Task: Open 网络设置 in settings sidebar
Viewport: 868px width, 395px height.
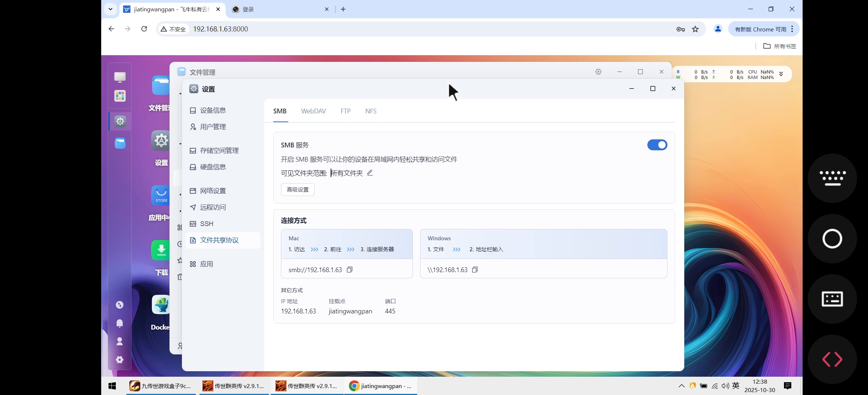Action: coord(213,191)
